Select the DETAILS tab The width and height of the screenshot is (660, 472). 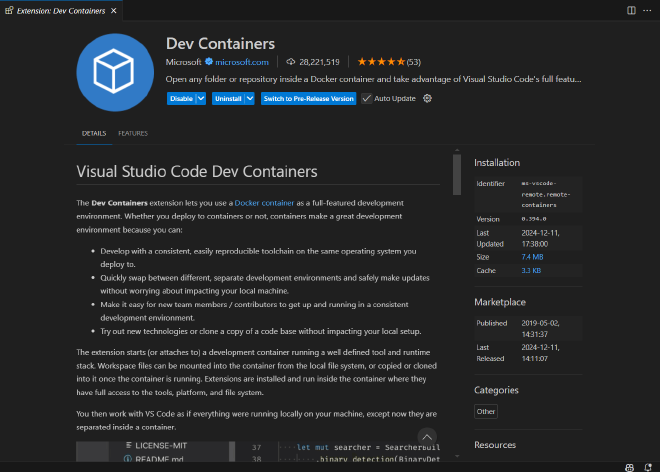[x=94, y=133]
